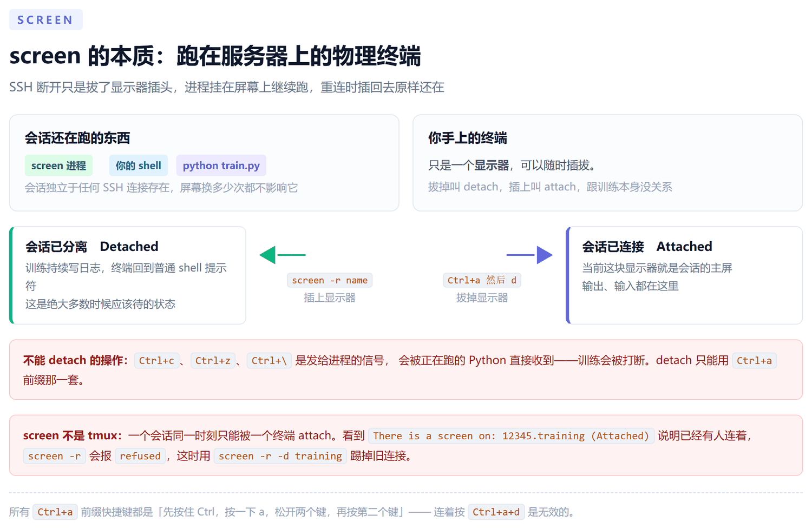
Task: Click the 'python train.py' purple tag
Action: coord(221,166)
